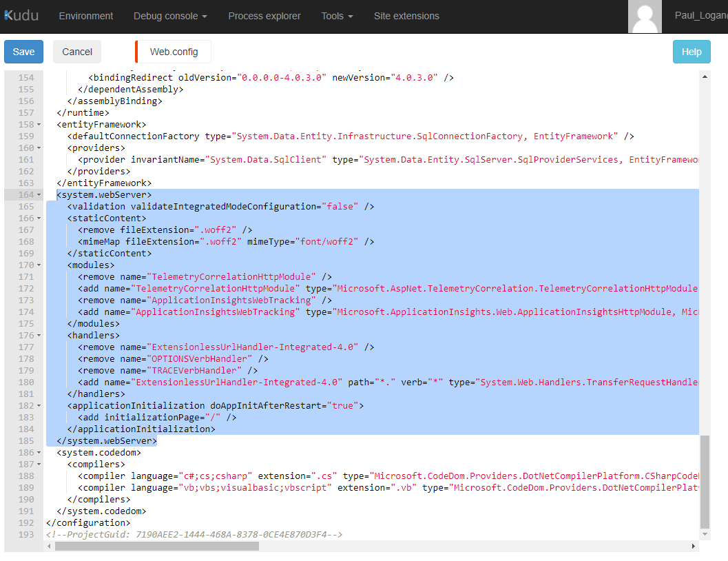Viewport: 728px width, 561px height.
Task: Click the Paul_Logan user name
Action: 701,15
